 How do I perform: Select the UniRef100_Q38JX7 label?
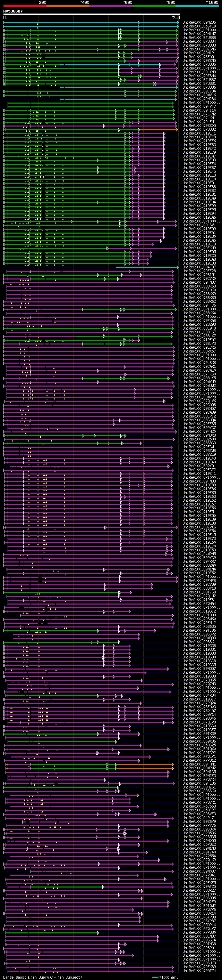[199, 336]
